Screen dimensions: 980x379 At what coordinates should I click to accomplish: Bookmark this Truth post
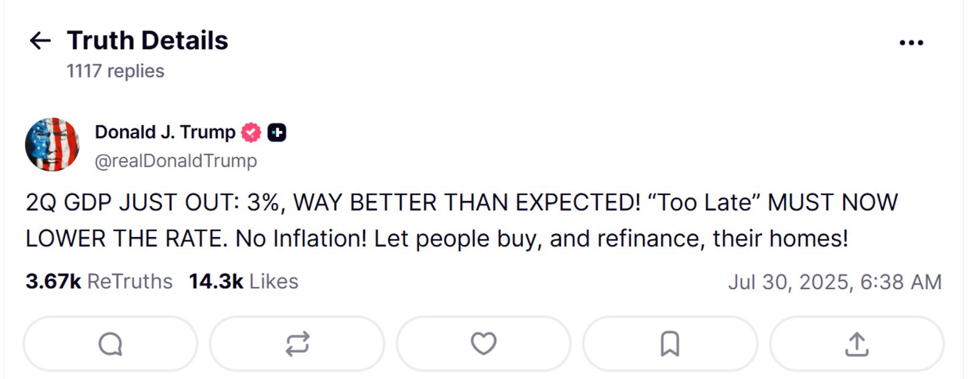(x=670, y=344)
